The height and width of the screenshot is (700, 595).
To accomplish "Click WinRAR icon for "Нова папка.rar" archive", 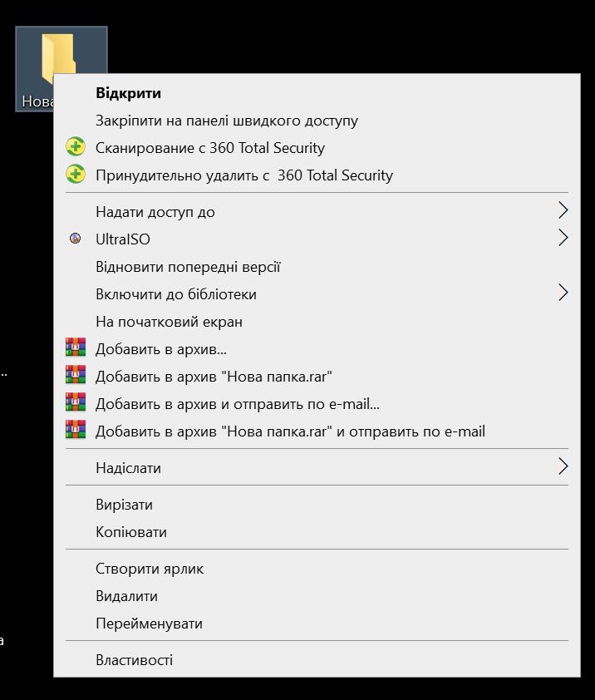I will click(x=76, y=376).
